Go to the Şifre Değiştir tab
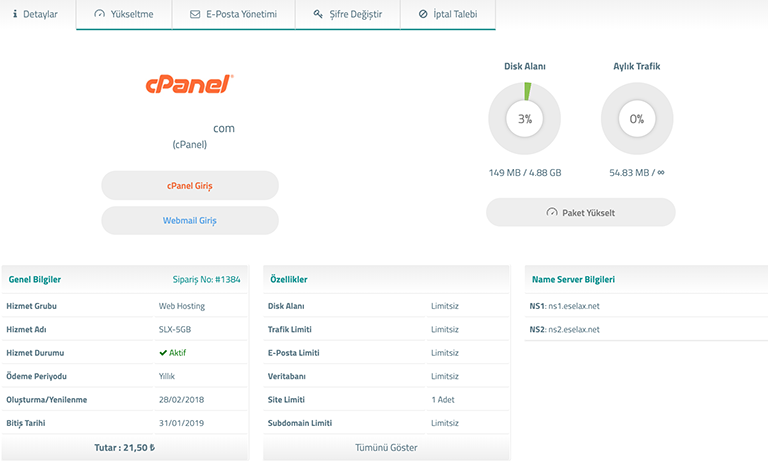 [x=348, y=14]
